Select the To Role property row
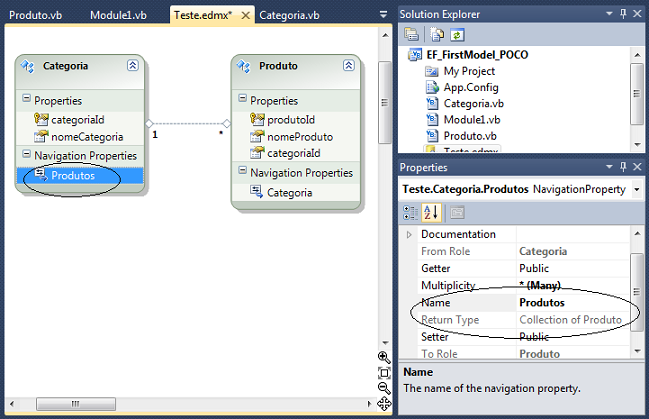 coord(524,354)
